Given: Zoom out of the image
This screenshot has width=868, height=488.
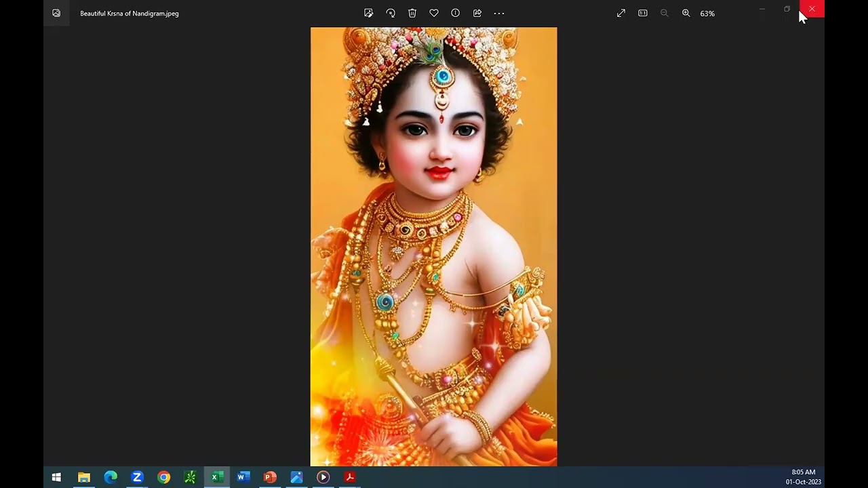Looking at the screenshot, I should click(x=665, y=13).
